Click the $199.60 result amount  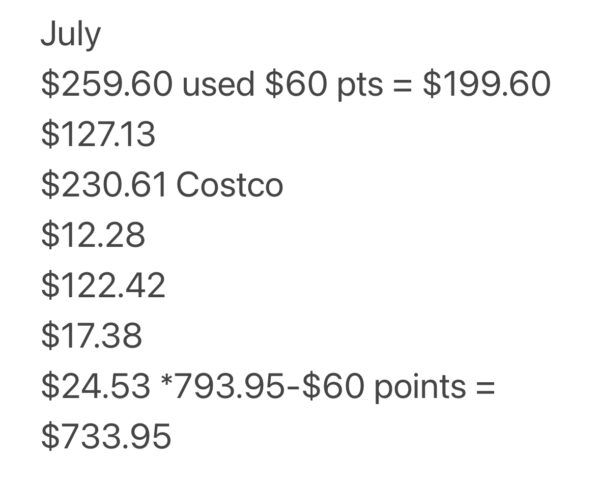[486, 86]
